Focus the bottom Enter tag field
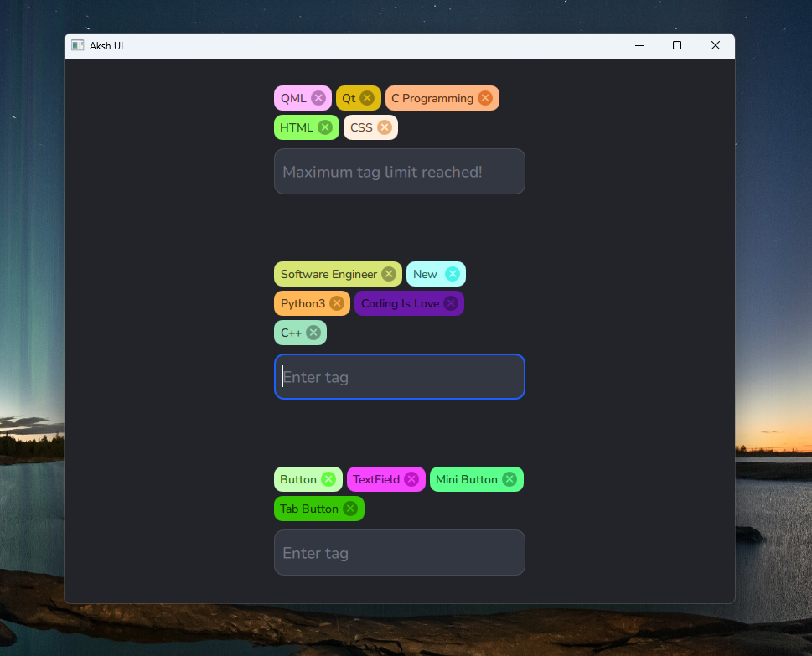 point(399,553)
